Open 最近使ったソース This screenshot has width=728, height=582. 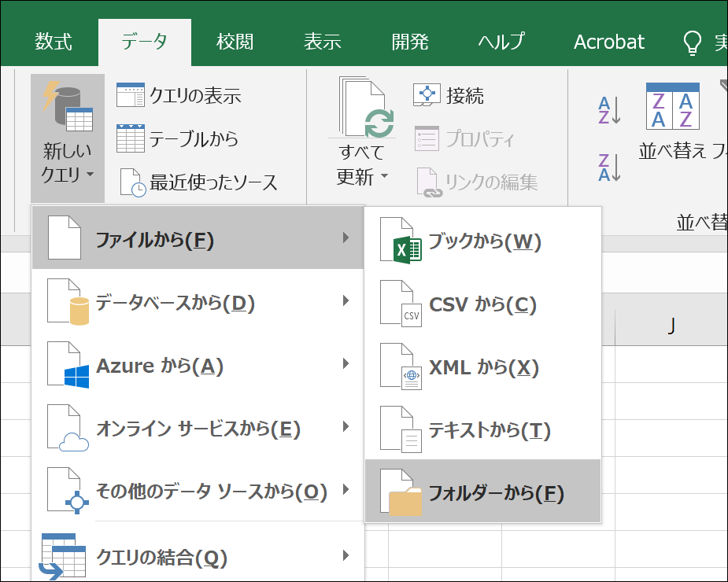click(x=198, y=182)
